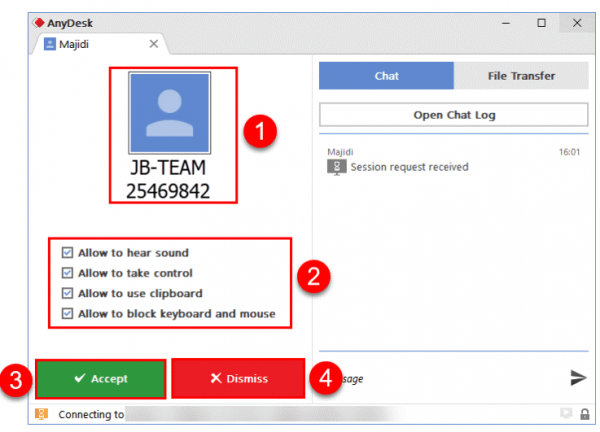Click the lock icon in status bar
The width and height of the screenshot is (600, 432).
click(584, 414)
